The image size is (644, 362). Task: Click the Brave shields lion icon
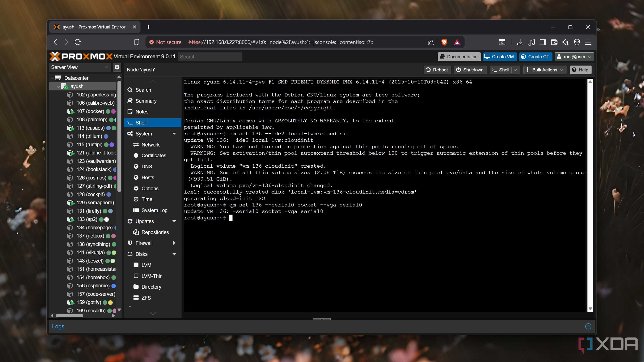[x=444, y=42]
